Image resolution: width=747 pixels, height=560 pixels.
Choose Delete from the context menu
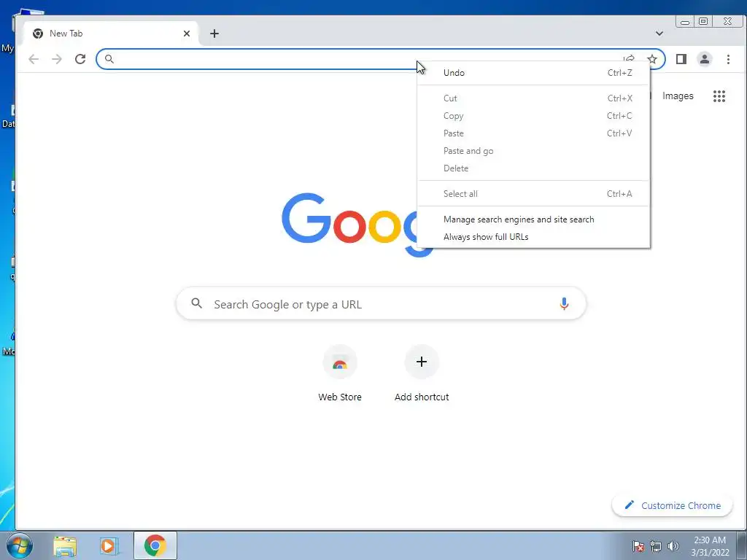533,168
